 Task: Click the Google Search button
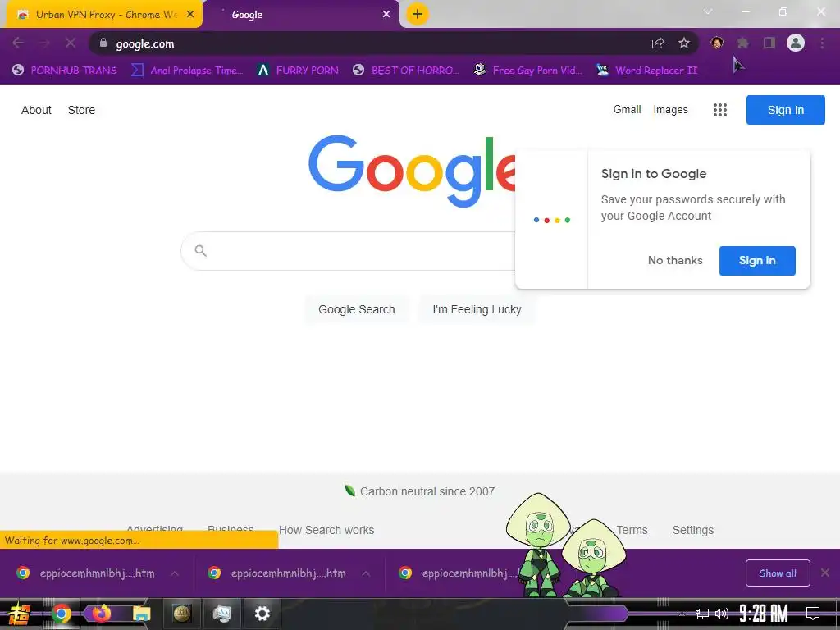(x=357, y=309)
